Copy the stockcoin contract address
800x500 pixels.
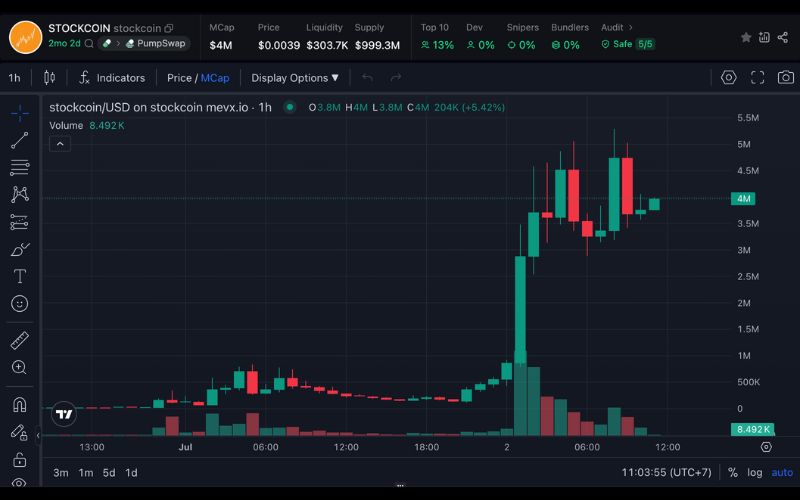point(169,28)
